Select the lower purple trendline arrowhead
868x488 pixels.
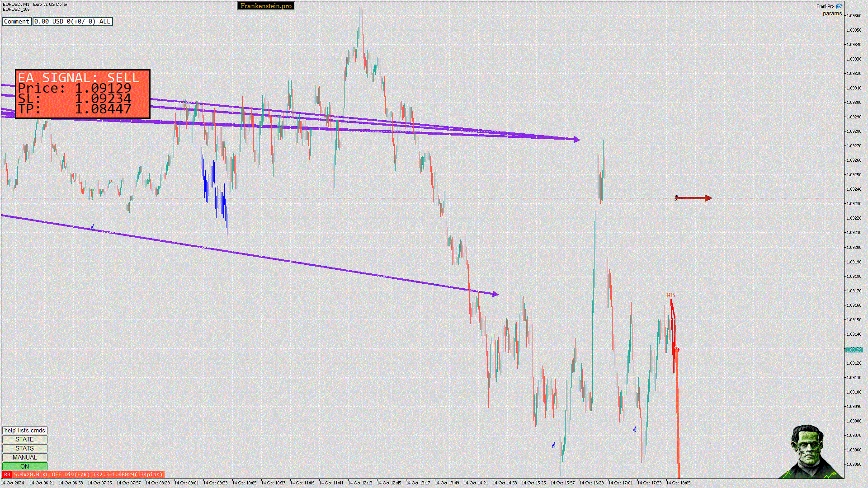(x=495, y=294)
